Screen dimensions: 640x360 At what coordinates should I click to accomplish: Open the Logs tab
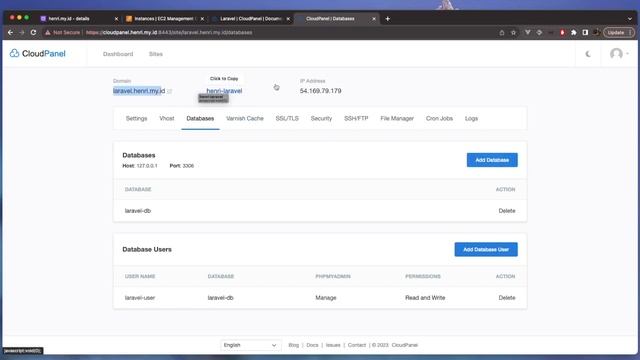coord(471,118)
